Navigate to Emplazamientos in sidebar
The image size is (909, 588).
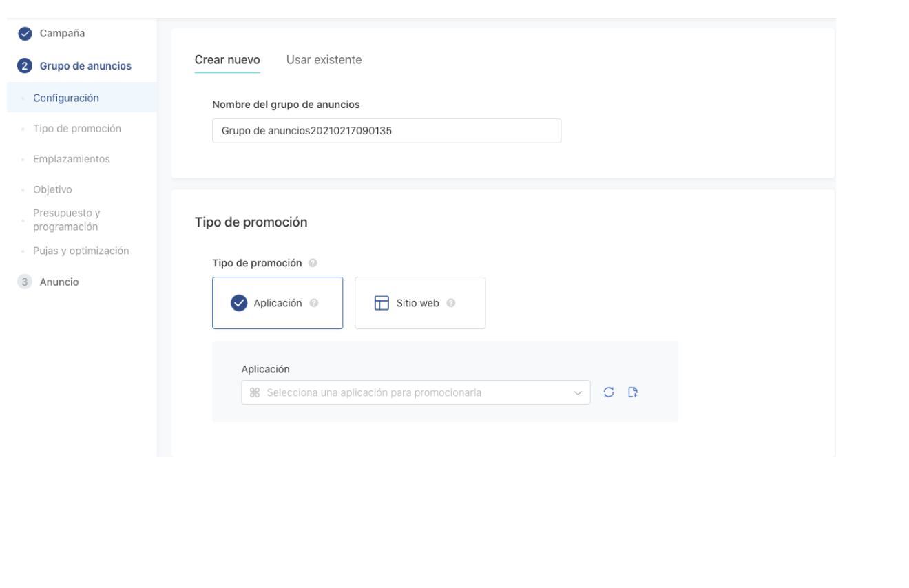pyautogui.click(x=71, y=159)
